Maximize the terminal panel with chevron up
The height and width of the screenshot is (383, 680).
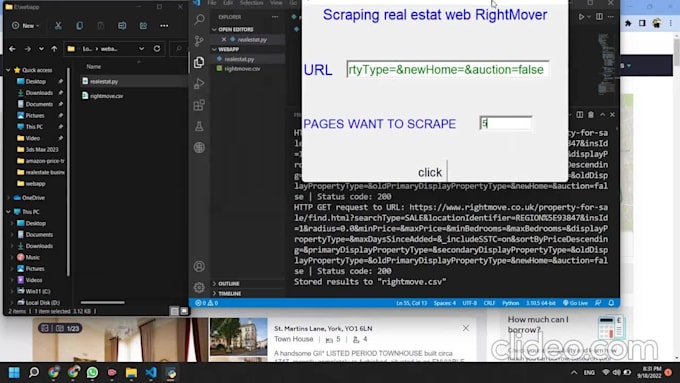[x=602, y=115]
